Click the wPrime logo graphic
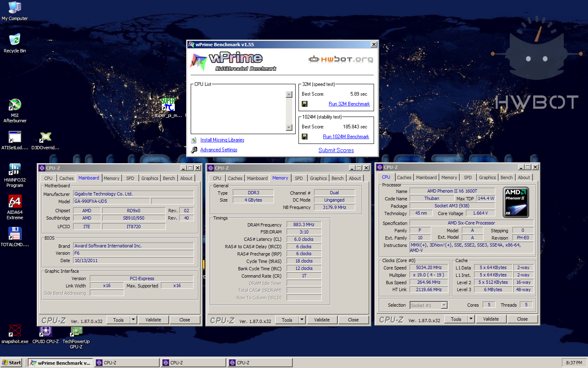Screen dimensions: 588x368 (233, 61)
